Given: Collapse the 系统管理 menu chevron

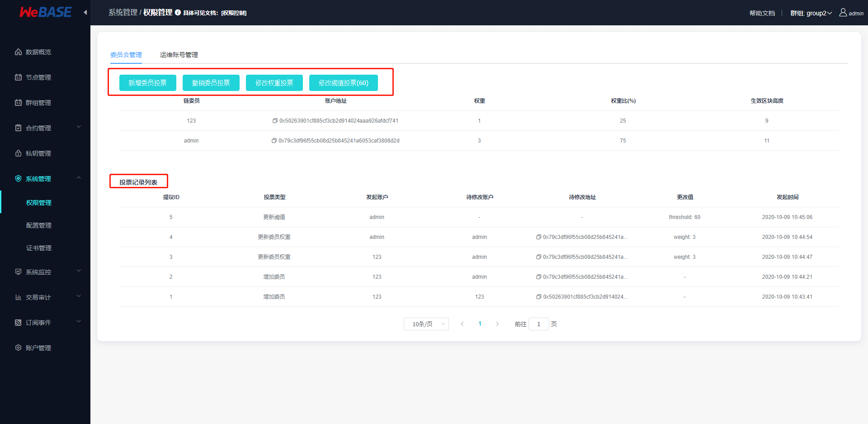Looking at the screenshot, I should [79, 178].
